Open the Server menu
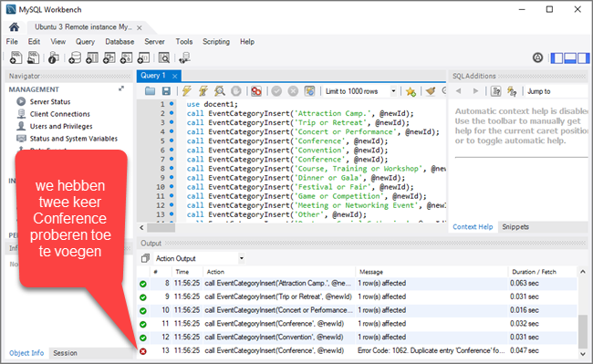The width and height of the screenshot is (593, 364). click(x=154, y=42)
